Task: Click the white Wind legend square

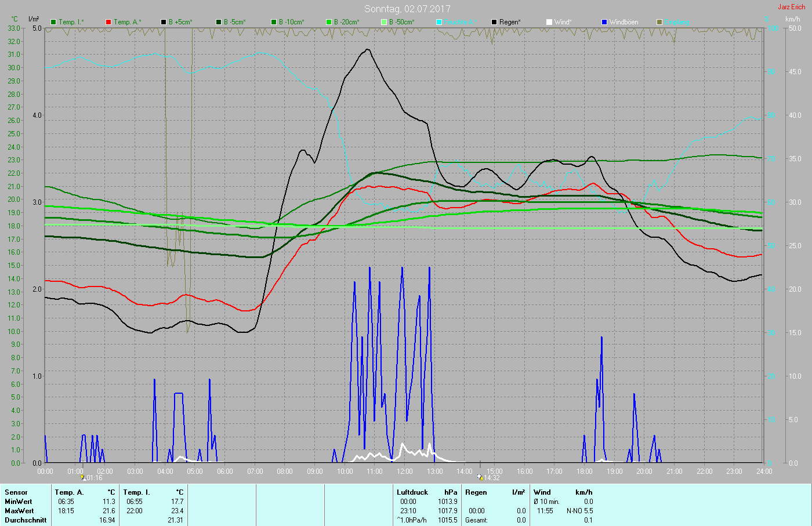Action: 549,22
